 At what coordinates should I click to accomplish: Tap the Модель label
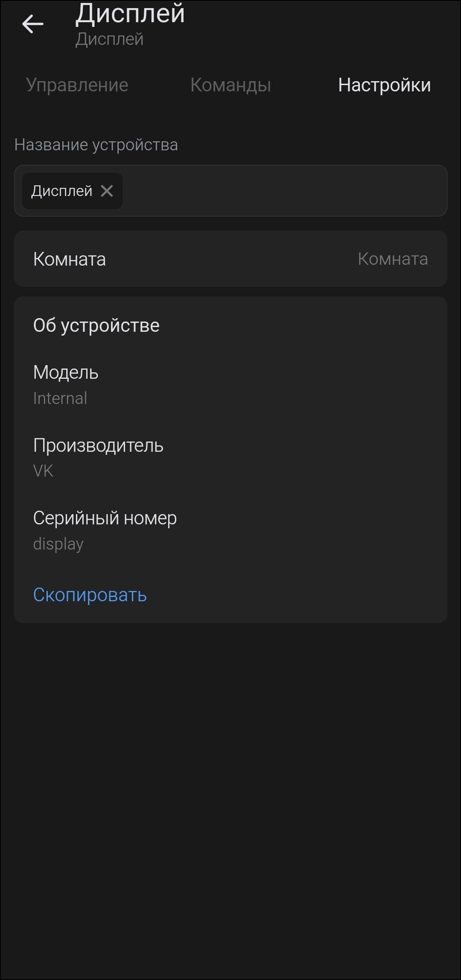[x=66, y=372]
